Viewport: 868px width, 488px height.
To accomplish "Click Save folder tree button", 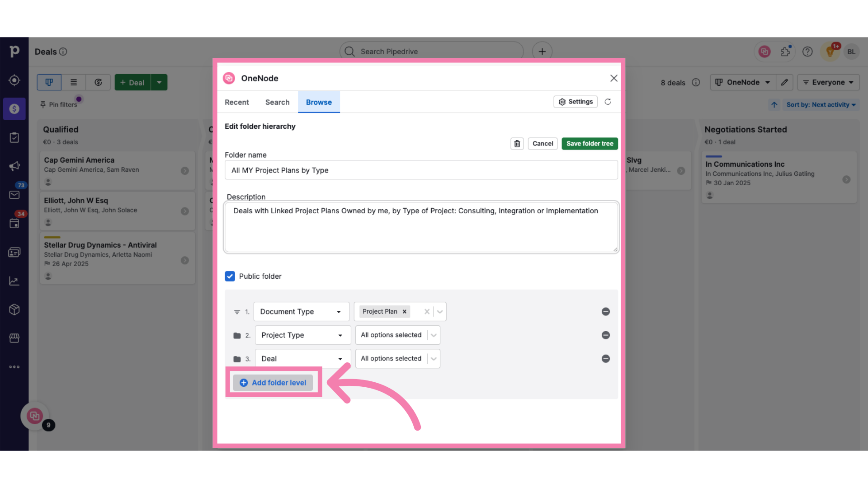I will 590,143.
